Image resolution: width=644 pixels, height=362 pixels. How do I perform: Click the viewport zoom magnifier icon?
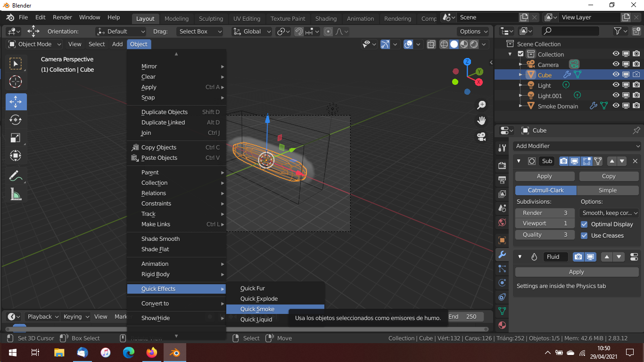pyautogui.click(x=481, y=105)
